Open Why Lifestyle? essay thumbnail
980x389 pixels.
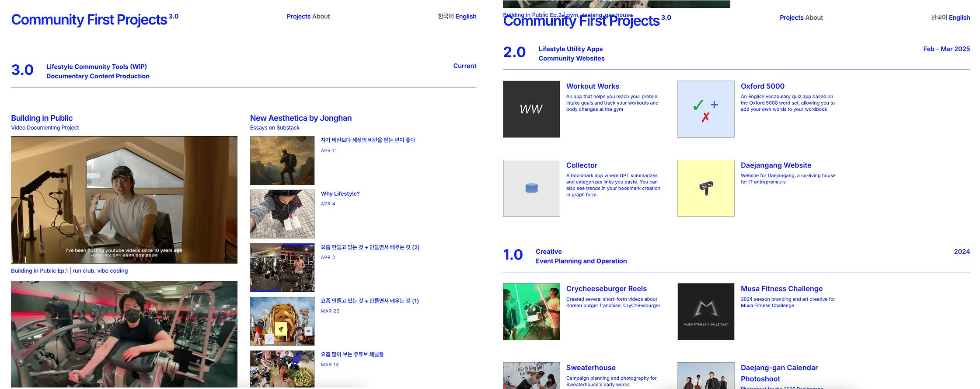pyautogui.click(x=282, y=214)
